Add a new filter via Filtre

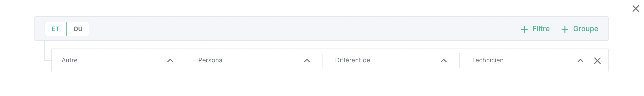(x=535, y=29)
